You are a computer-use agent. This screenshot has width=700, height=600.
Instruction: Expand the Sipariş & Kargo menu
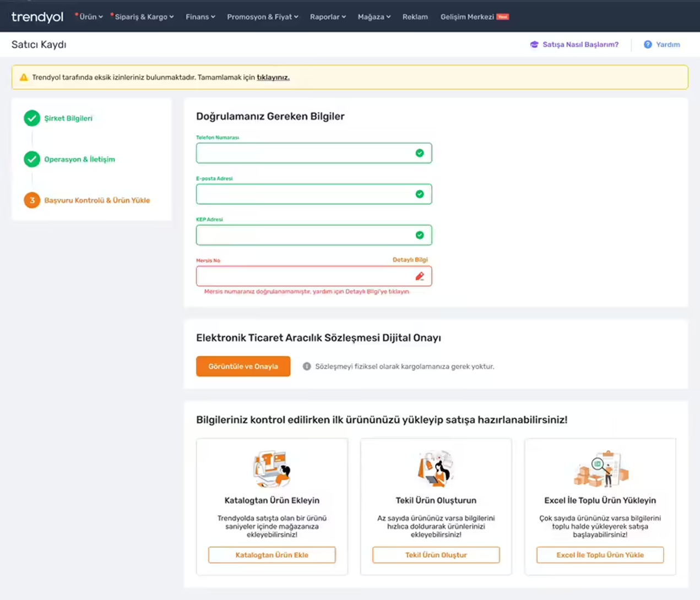click(x=144, y=17)
